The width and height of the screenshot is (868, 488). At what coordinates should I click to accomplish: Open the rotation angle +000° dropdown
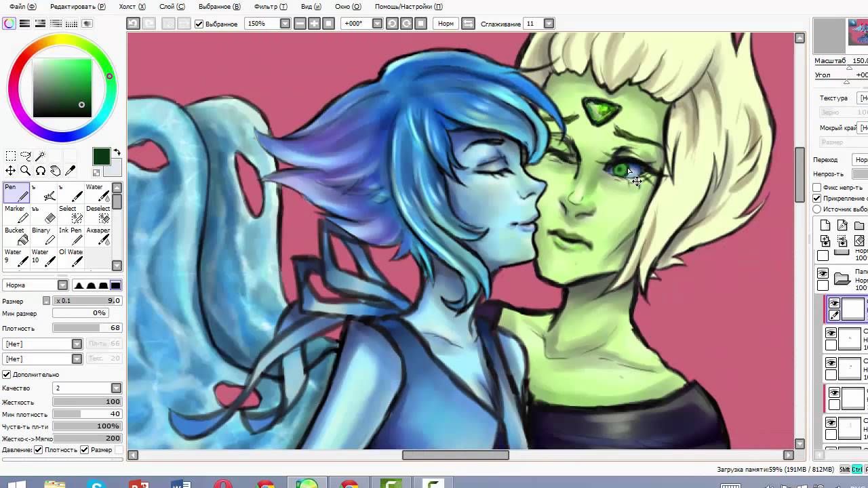377,24
